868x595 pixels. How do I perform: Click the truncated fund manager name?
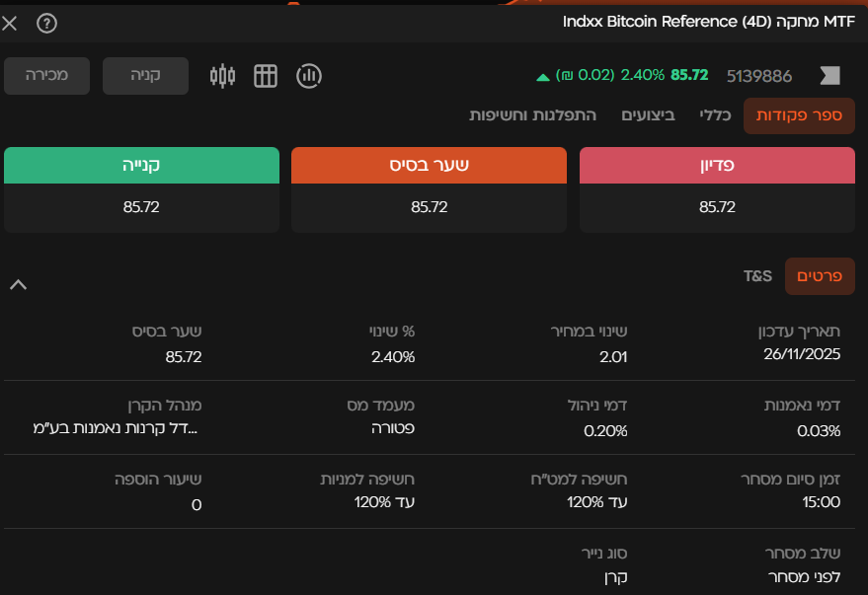tap(117, 429)
